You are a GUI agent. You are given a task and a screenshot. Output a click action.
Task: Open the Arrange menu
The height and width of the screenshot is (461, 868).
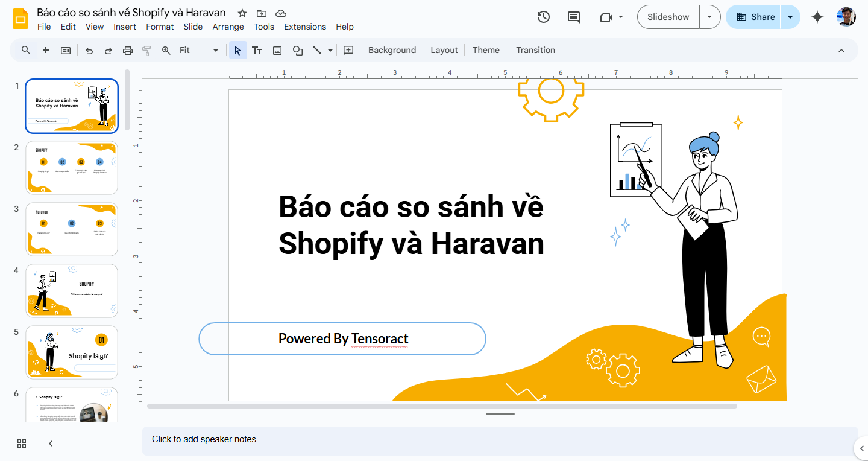(228, 27)
